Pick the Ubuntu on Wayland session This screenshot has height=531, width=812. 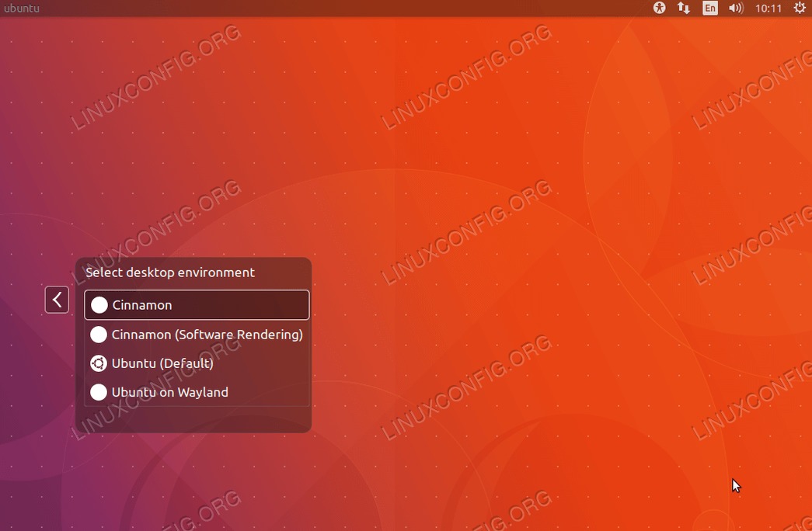[197, 392]
